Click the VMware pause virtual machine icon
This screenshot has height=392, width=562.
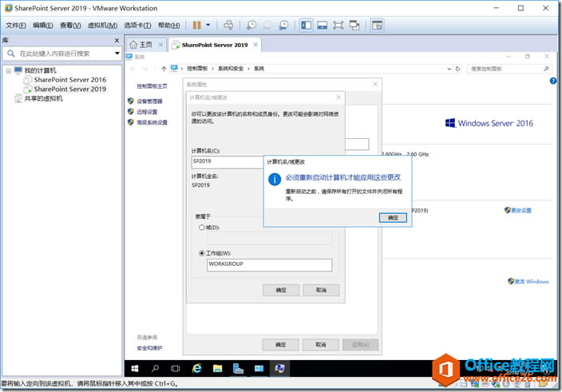(x=196, y=26)
